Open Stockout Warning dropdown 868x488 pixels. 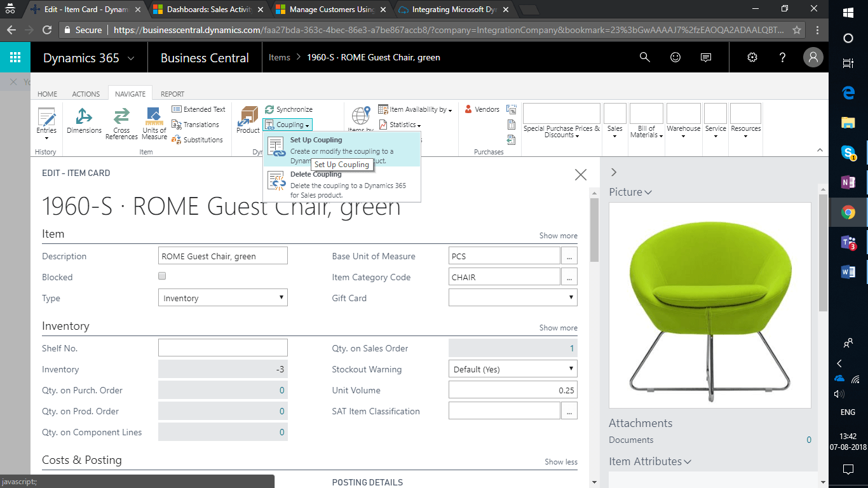click(513, 369)
